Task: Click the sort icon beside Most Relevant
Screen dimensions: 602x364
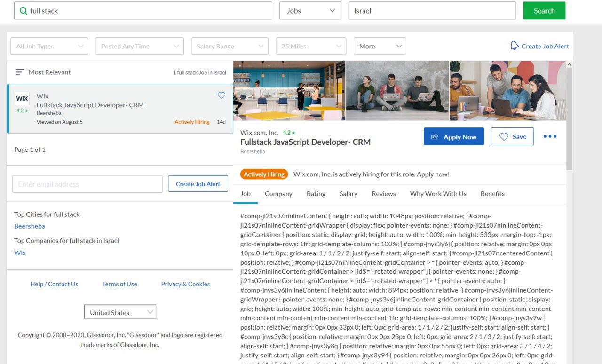Action: pyautogui.click(x=19, y=72)
